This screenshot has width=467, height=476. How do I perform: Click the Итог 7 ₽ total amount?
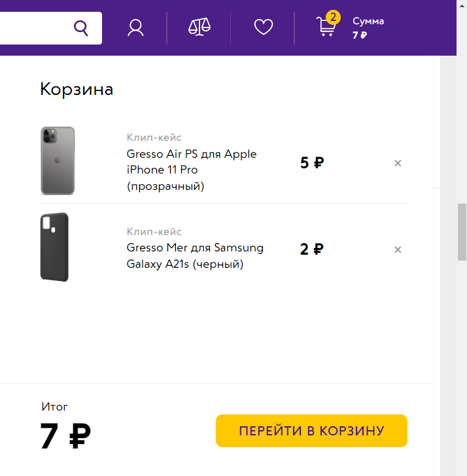pos(65,436)
